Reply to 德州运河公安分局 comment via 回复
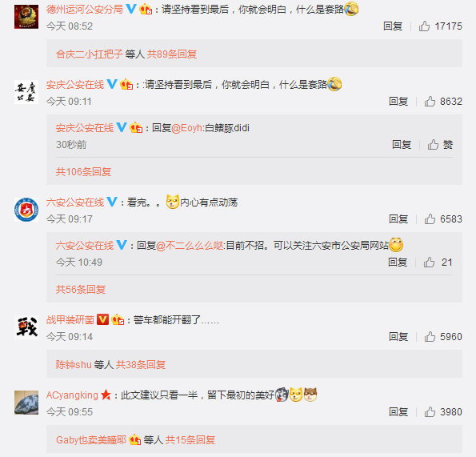 393,26
